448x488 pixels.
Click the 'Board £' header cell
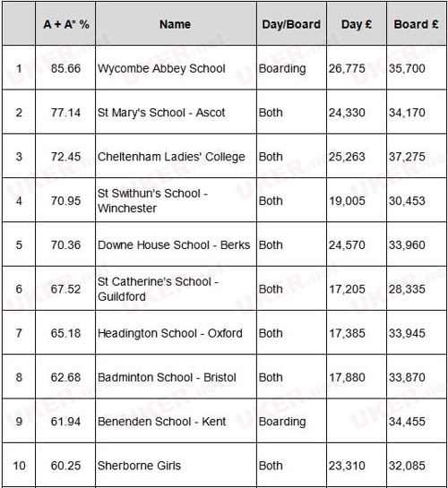tap(417, 24)
